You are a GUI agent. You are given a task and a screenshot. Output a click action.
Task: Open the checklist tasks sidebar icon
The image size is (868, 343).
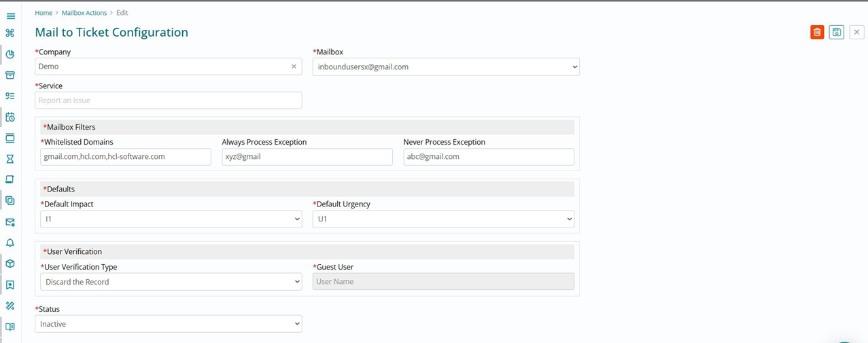pos(10,96)
